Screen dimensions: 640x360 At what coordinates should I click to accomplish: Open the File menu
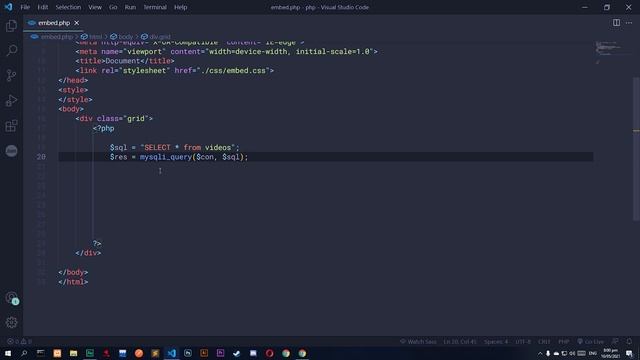pyautogui.click(x=25, y=7)
